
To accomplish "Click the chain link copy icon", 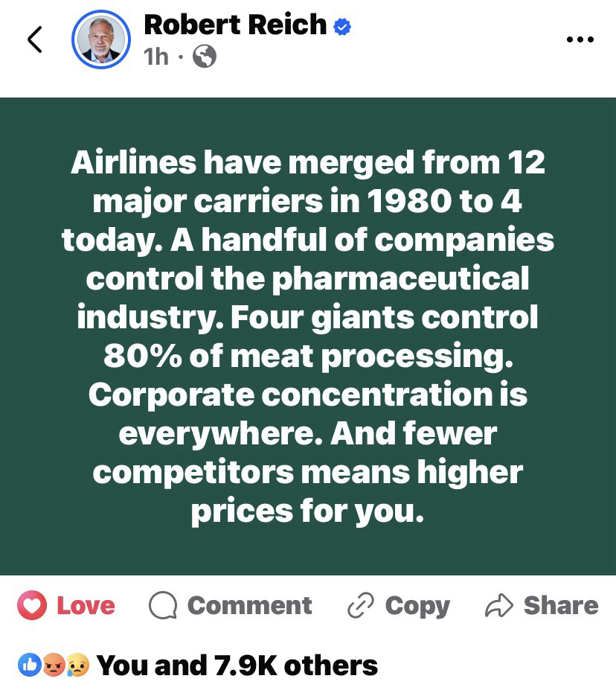I will point(361,606).
